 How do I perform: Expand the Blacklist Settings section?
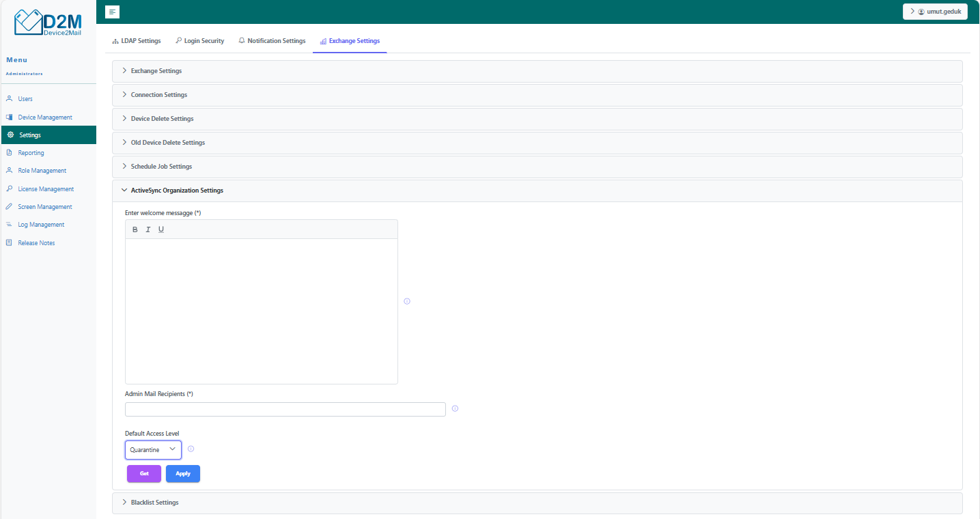pos(154,503)
